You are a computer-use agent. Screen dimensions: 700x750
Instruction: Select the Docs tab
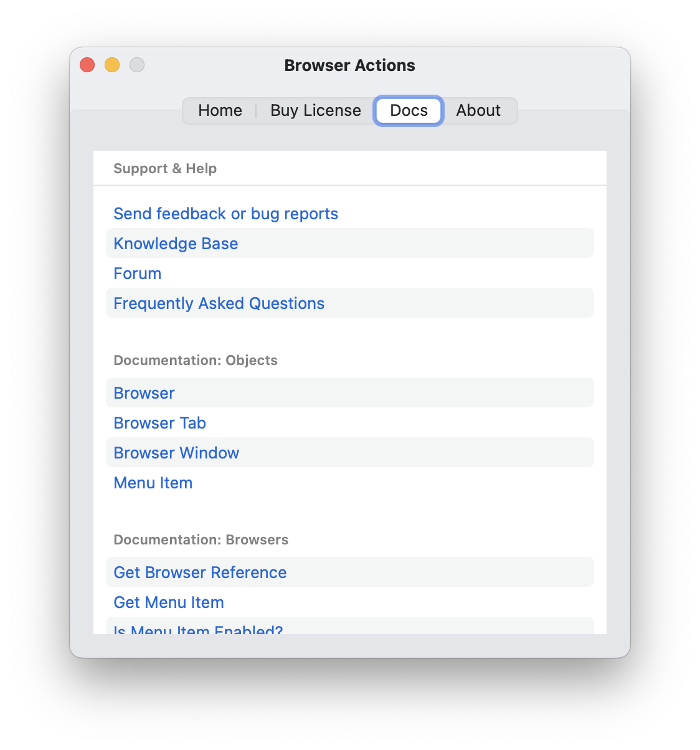coord(409,110)
